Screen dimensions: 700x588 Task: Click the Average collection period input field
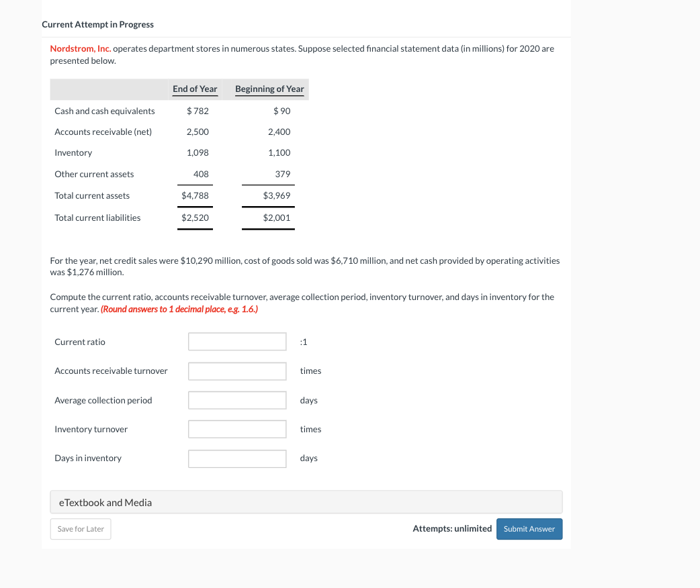coord(236,399)
